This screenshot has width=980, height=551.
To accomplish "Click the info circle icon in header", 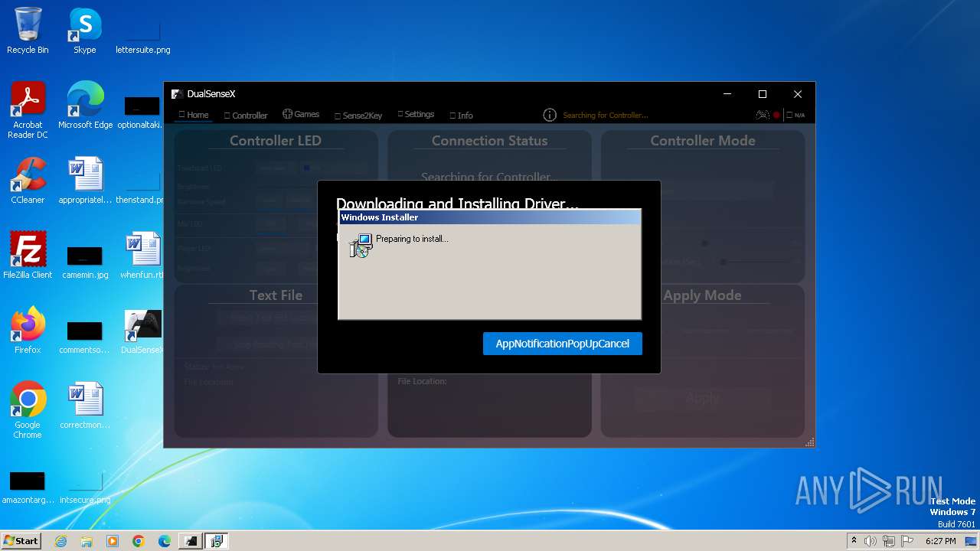I will click(550, 115).
